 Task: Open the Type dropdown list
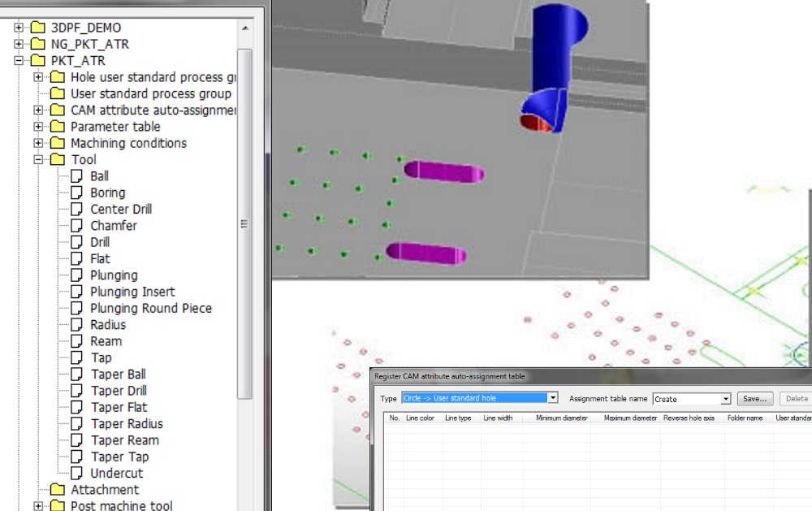pos(552,398)
